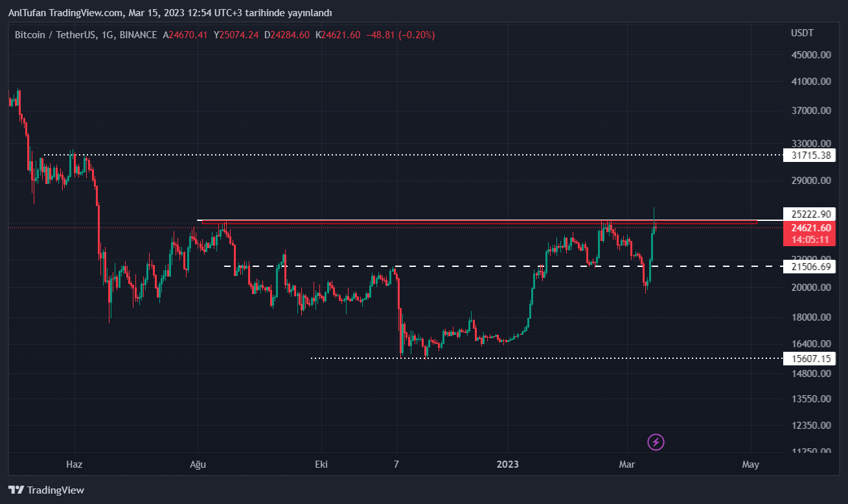Viewport: 848px width, 504px height.
Task: Click the 45000.00 price scale label
Action: click(811, 55)
